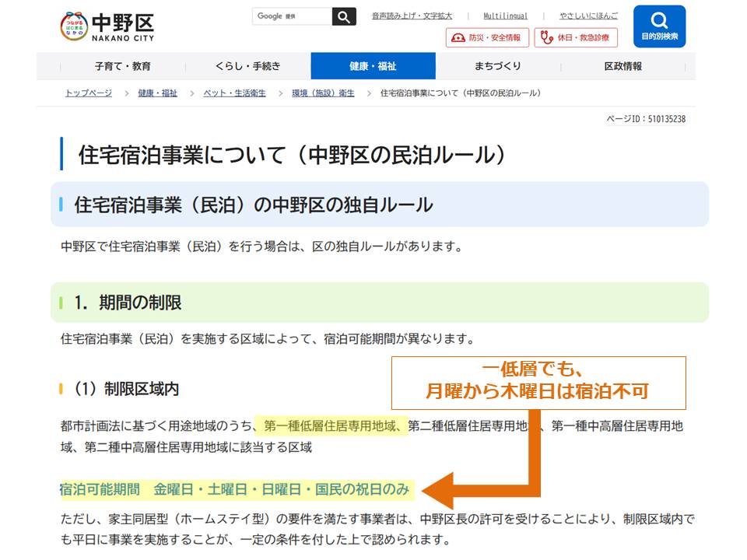This screenshot has height=560, width=747.
Task: Click the 環境（施設）衛生 breadcrumb link
Action: [323, 93]
